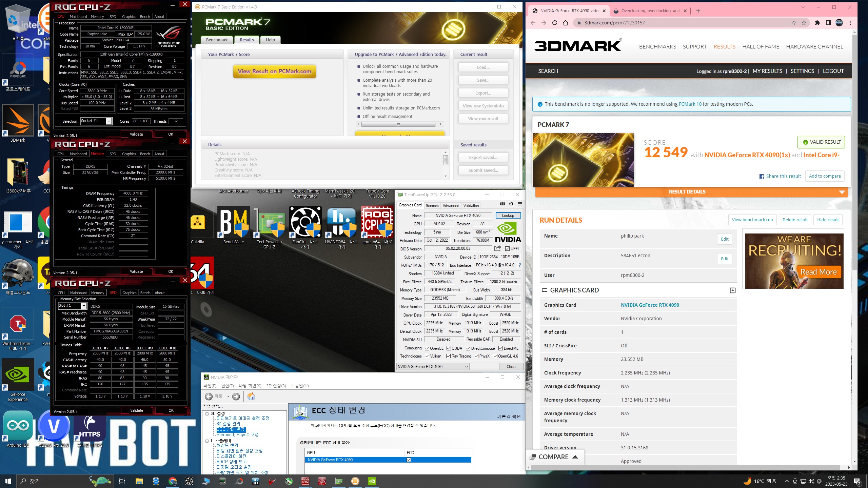Click the browser home button
Viewport: 868px width, 488px height.
566,23
